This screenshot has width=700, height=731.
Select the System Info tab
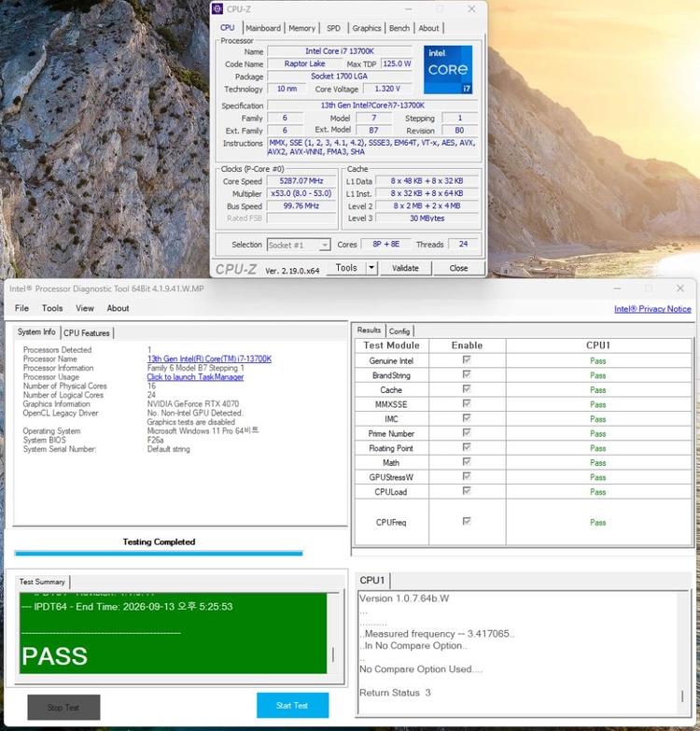(36, 332)
